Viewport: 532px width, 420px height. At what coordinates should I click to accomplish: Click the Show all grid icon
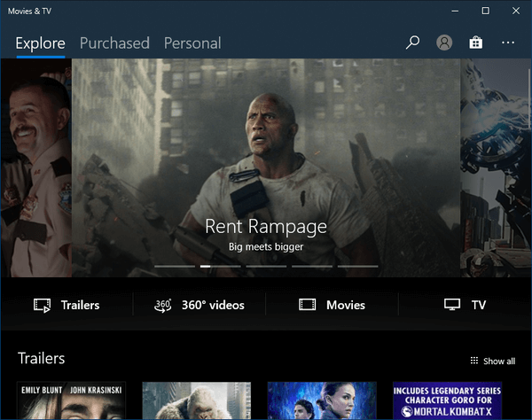click(474, 361)
